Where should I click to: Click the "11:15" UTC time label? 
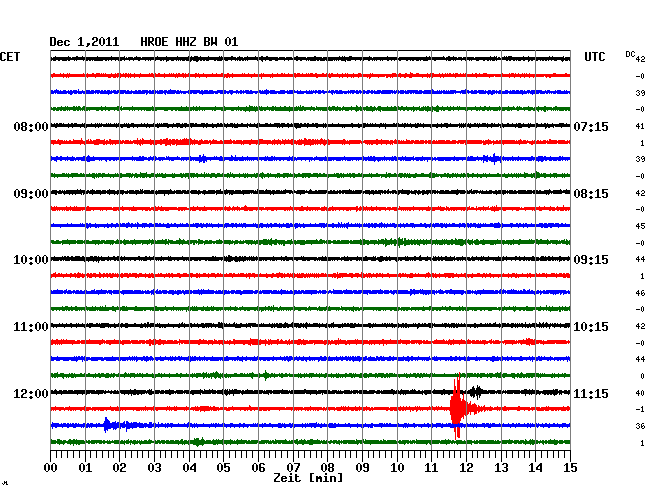(591, 393)
